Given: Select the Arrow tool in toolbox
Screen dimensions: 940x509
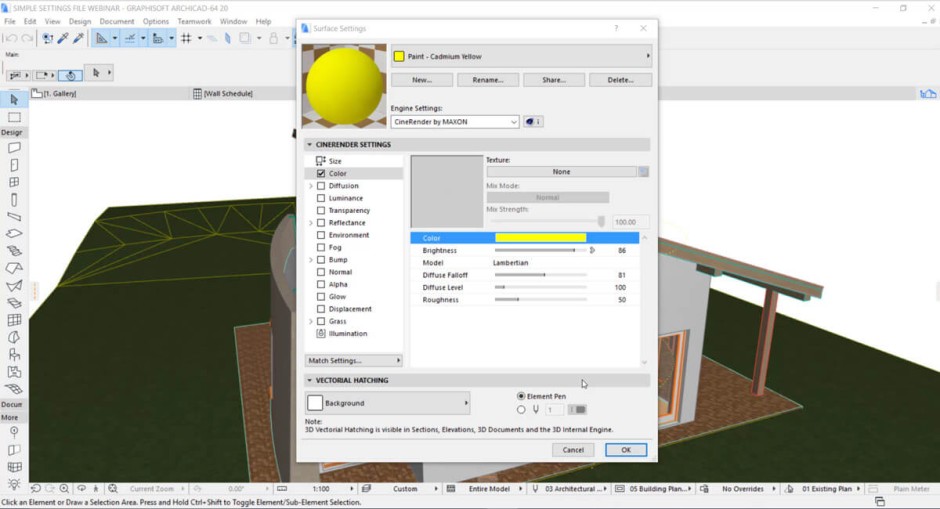Looking at the screenshot, I should [14, 100].
